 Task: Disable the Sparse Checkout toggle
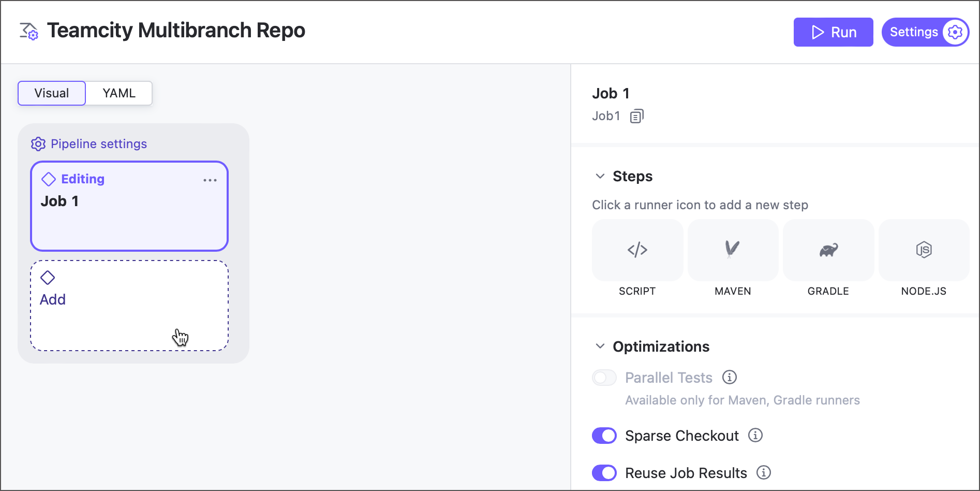click(604, 436)
